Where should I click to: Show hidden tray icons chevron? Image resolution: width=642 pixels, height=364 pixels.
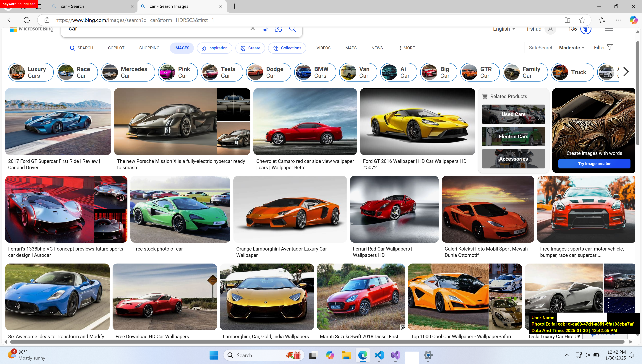(567, 355)
